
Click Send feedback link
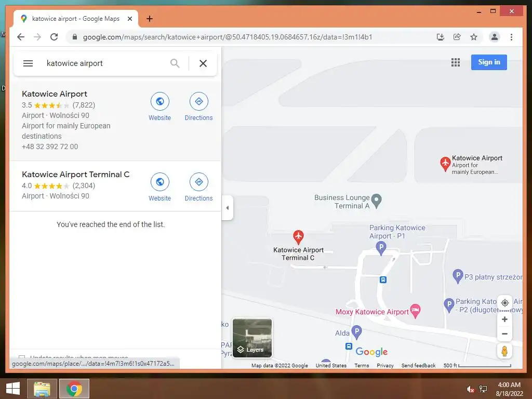418,365
